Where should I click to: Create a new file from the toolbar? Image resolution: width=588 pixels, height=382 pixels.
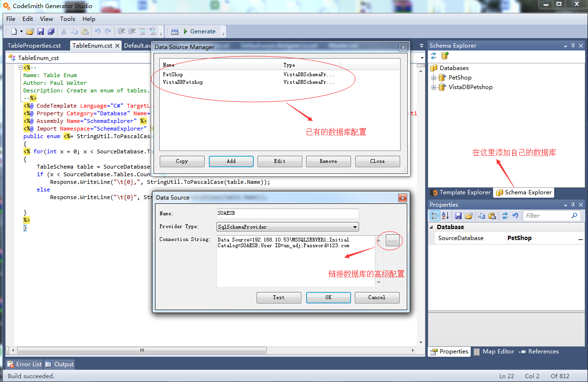coord(14,31)
